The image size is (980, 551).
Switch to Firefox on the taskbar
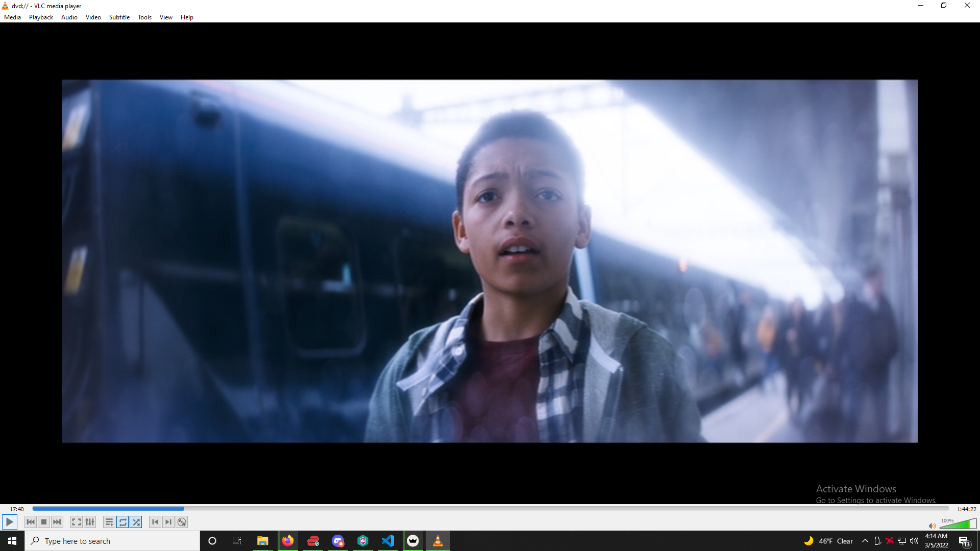[x=288, y=541]
